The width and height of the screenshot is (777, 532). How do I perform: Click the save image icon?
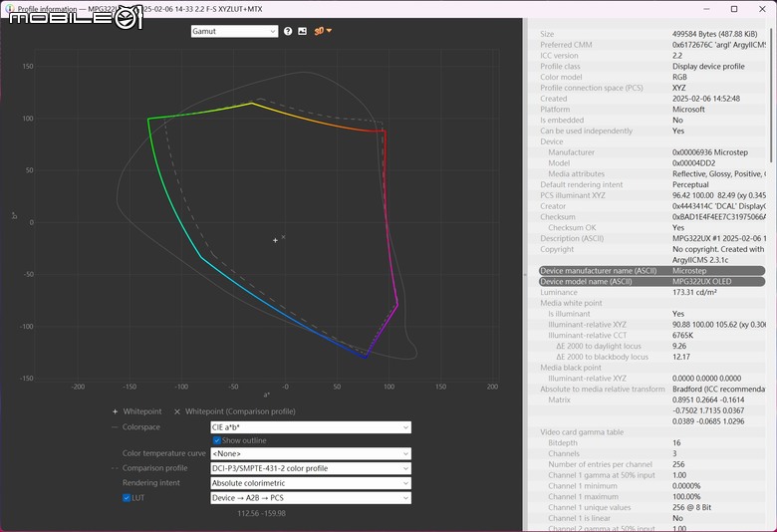302,31
